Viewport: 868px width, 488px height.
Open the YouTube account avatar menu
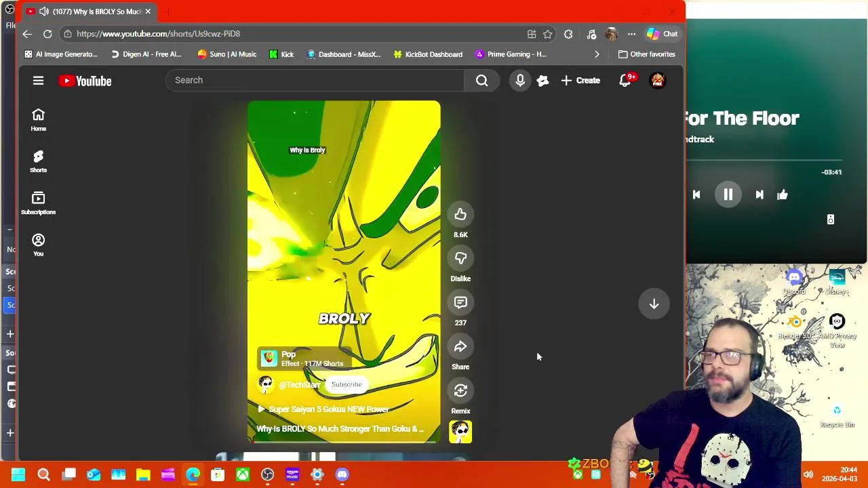point(658,81)
